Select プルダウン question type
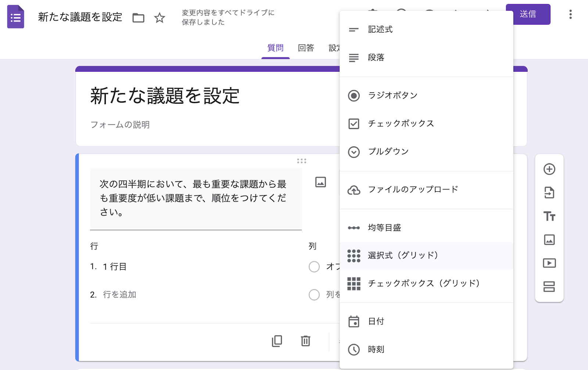This screenshot has height=370, width=588. 388,152
